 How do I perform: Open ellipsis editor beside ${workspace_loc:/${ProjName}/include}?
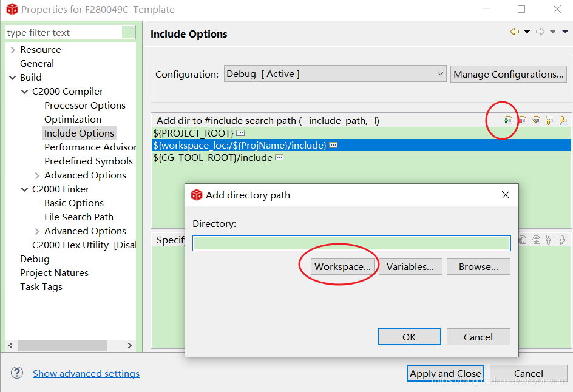(333, 145)
